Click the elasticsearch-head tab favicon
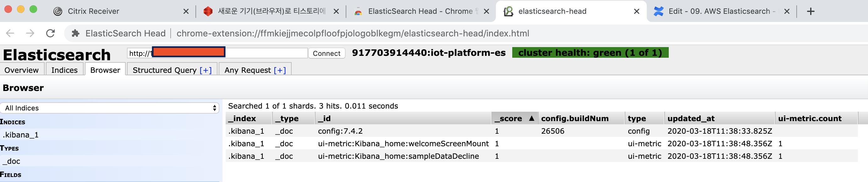This screenshot has width=868, height=182. point(508,11)
